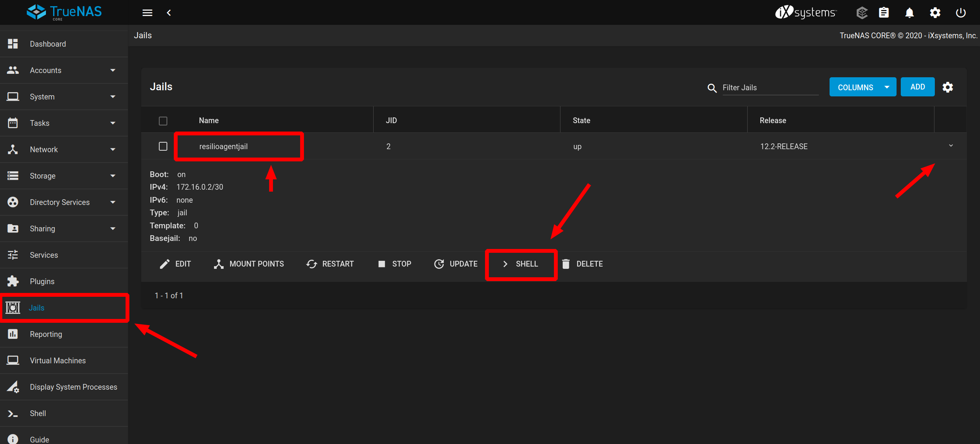This screenshot has height=444, width=980.
Task: Go to Services in sidebar
Action: pos(44,255)
